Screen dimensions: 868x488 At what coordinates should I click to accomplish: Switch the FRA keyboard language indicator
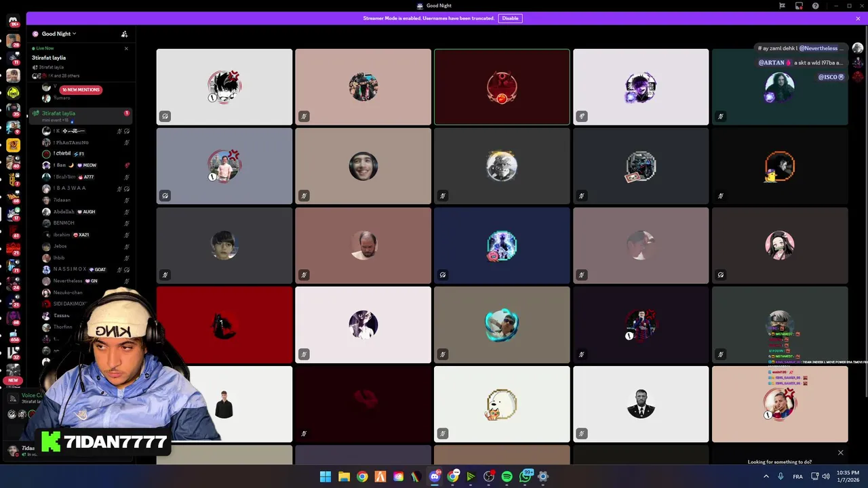click(798, 476)
